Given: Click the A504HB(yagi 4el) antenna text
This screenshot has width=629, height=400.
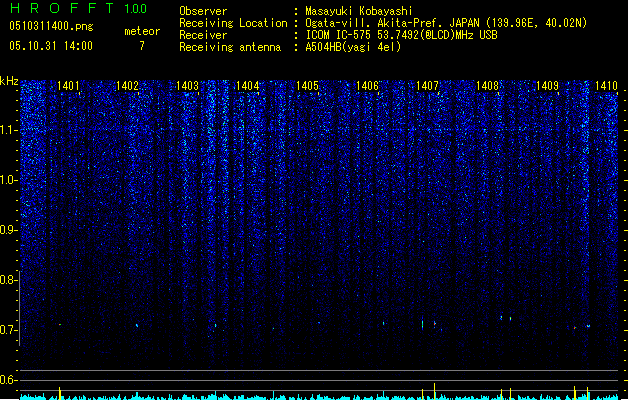Looking at the screenshot, I should [x=353, y=47].
